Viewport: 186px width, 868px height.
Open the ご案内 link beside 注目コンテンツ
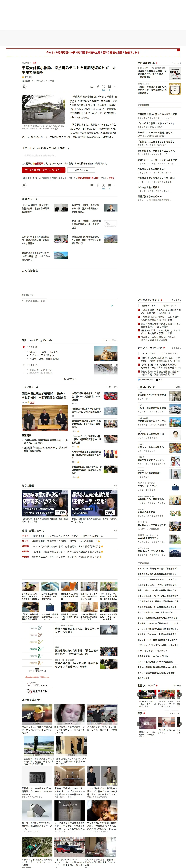(178, 387)
